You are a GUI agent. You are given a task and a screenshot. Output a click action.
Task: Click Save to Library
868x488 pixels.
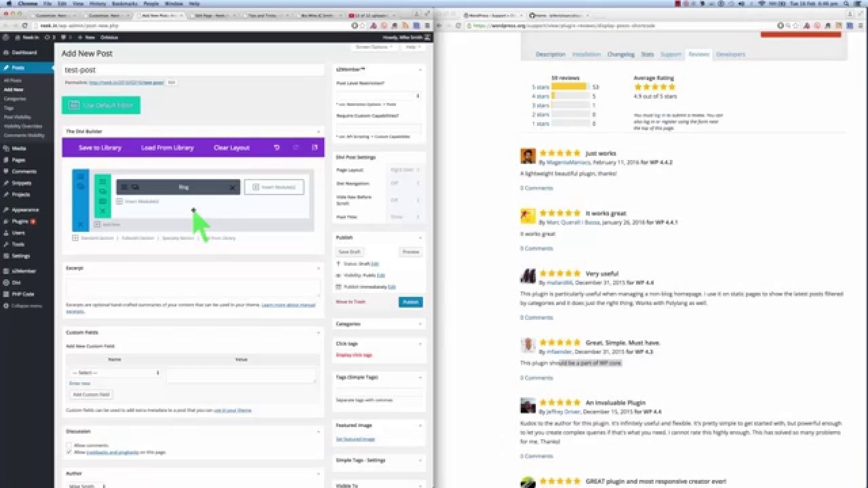[100, 148]
